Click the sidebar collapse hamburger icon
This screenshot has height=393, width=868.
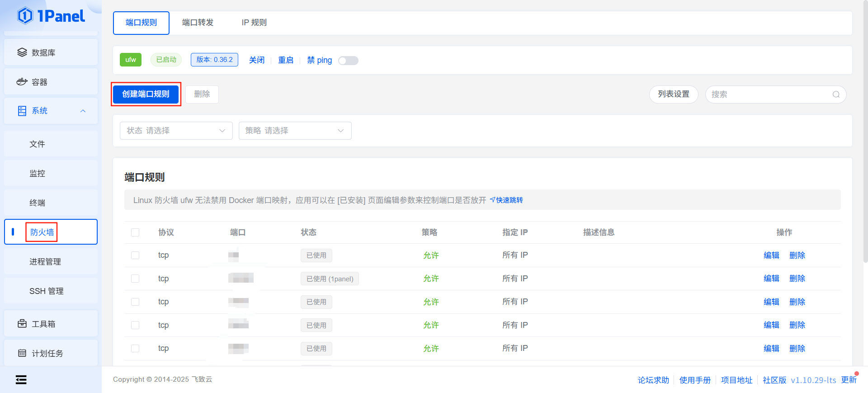click(21, 380)
